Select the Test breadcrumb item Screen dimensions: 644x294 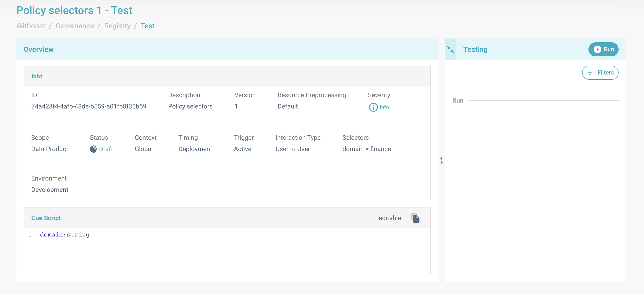point(147,26)
